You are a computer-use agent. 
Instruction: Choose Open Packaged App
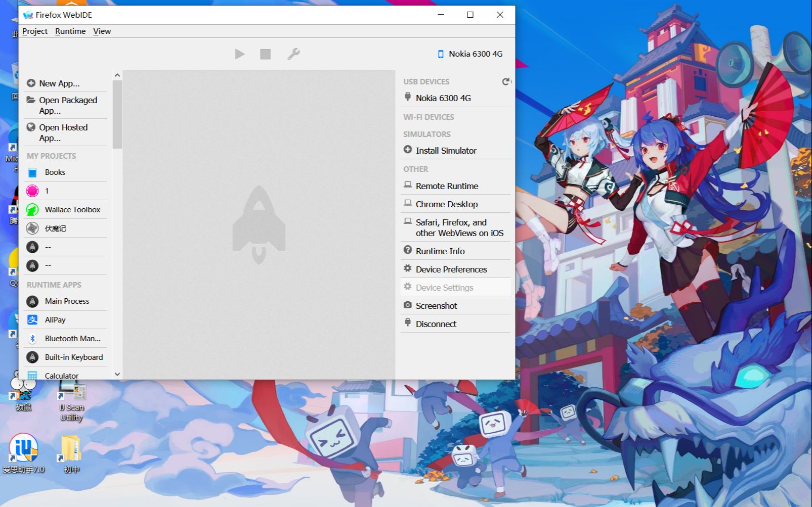coord(65,105)
